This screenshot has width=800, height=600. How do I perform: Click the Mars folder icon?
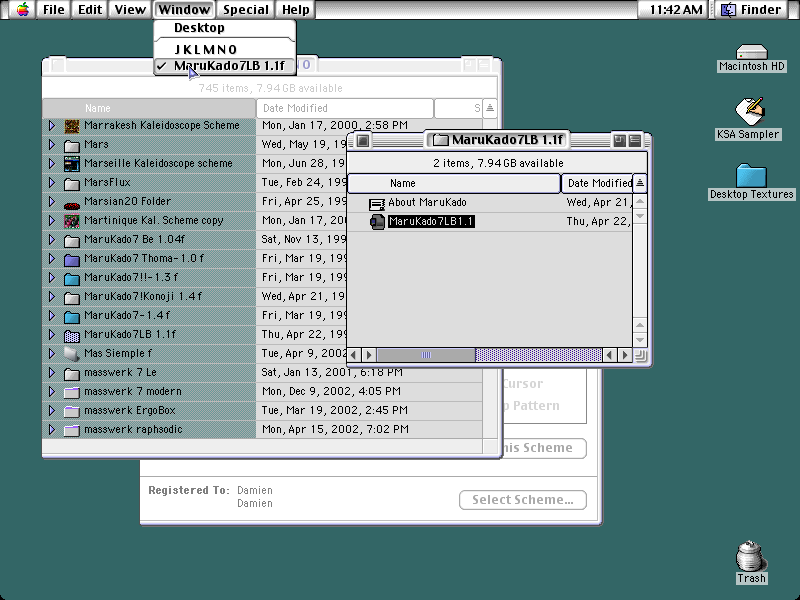point(72,145)
